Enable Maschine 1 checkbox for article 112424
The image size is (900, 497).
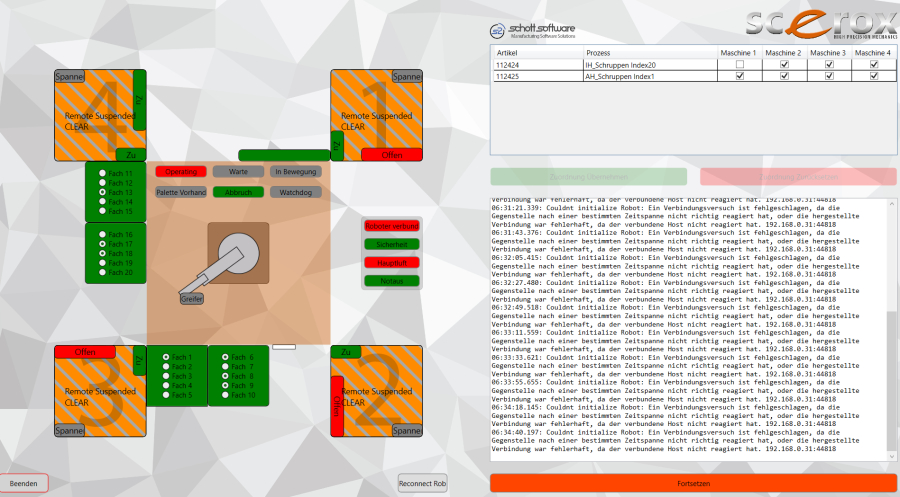[x=739, y=64]
